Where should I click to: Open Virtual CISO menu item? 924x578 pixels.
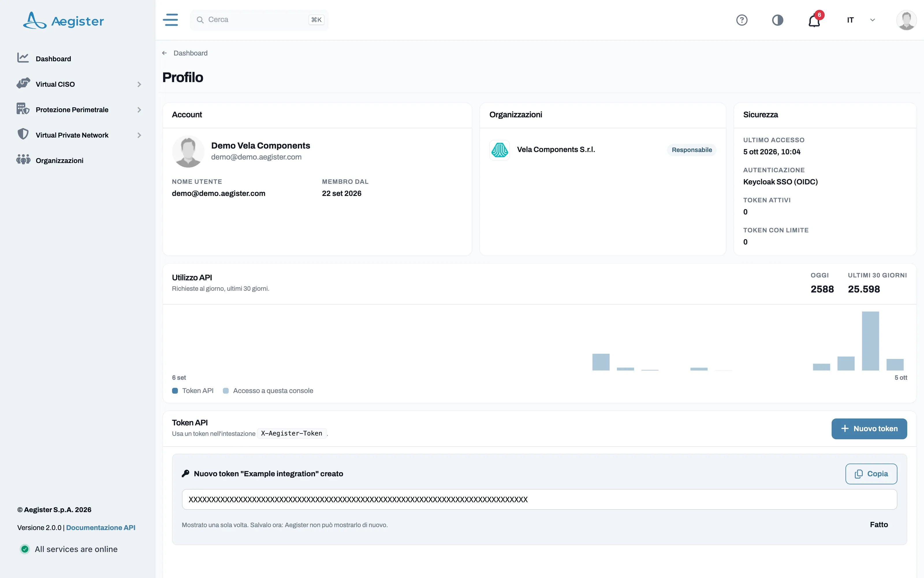click(x=55, y=84)
